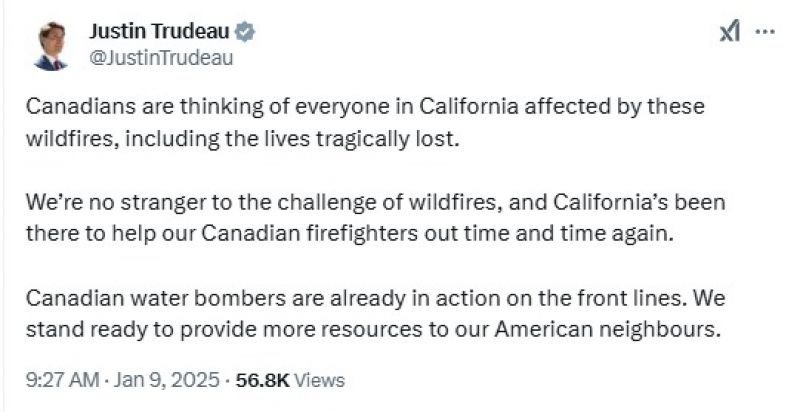Click the Jan 9, 2025 date

[x=167, y=380]
